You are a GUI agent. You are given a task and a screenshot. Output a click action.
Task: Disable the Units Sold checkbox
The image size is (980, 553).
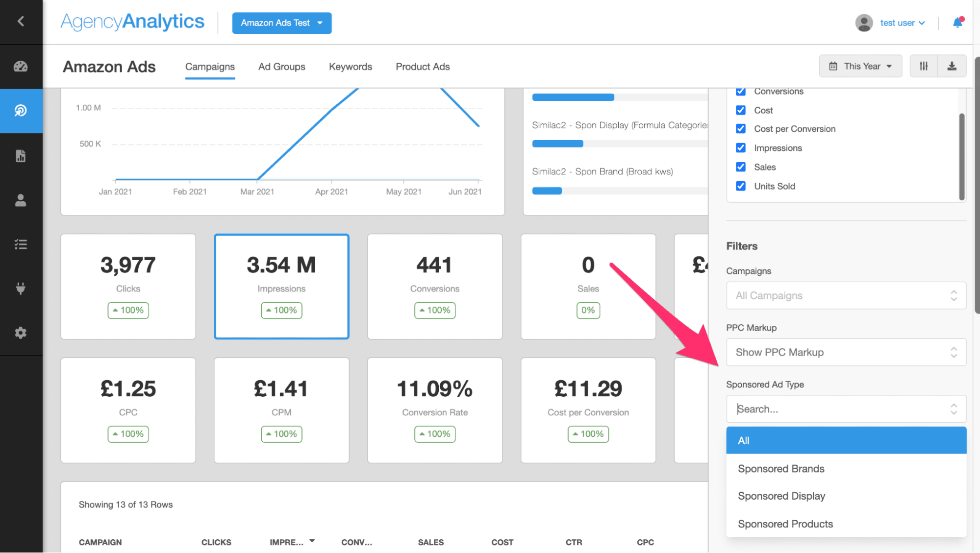point(740,186)
